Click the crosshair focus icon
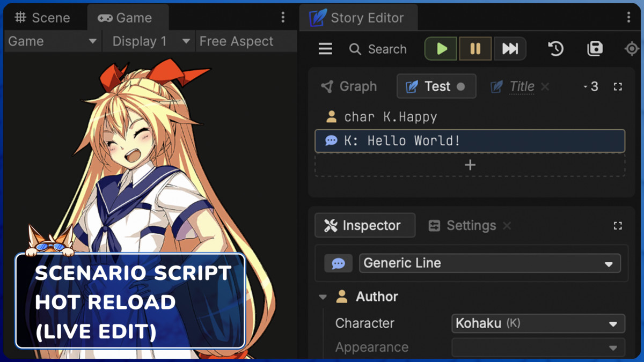Image resolution: width=644 pixels, height=362 pixels. coord(631,48)
